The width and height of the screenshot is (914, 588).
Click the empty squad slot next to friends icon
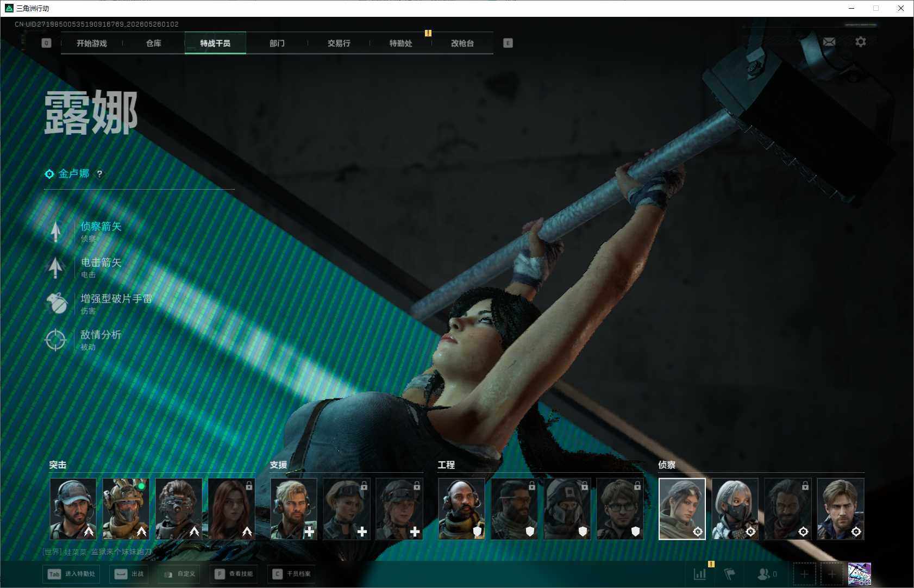coord(805,574)
